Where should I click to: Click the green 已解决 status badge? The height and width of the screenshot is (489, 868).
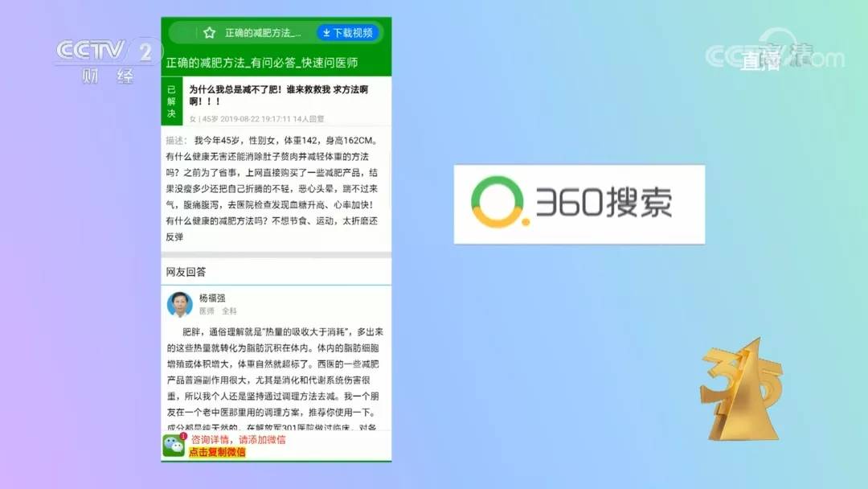[x=172, y=101]
